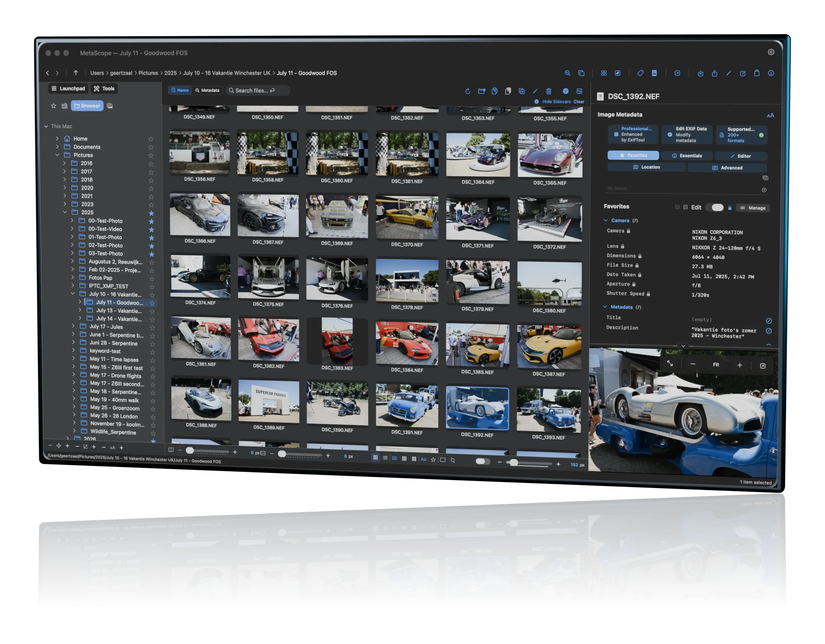825x644 pixels.
Task: Click the Manage button in Favorites
Action: pyautogui.click(x=753, y=208)
